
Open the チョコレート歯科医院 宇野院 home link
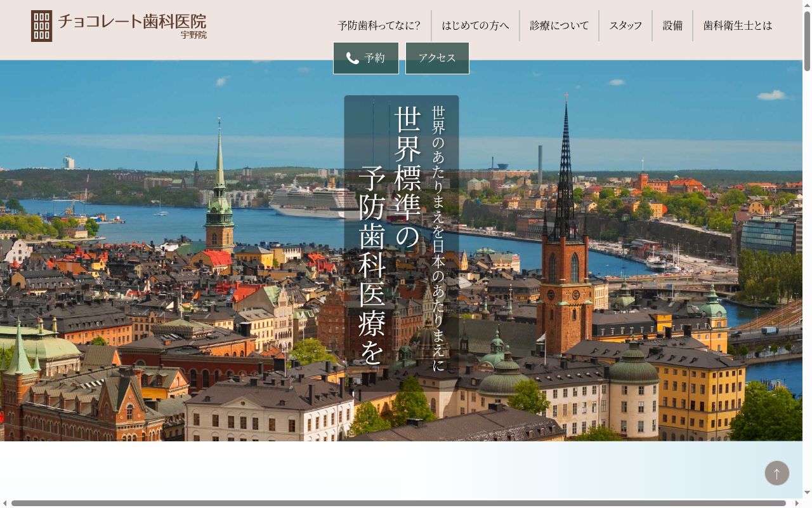119,26
